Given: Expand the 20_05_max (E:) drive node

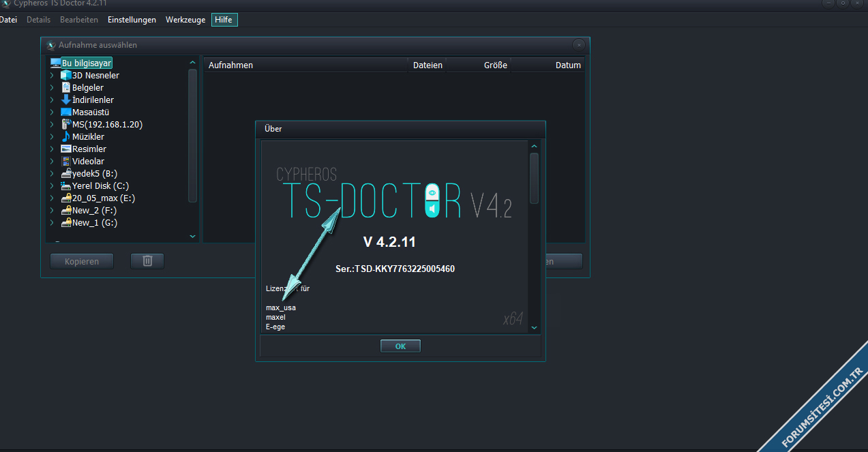Looking at the screenshot, I should coord(52,198).
